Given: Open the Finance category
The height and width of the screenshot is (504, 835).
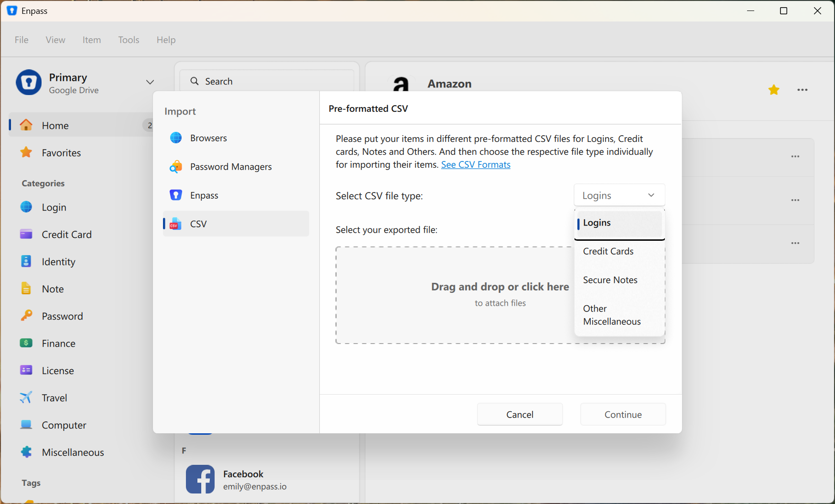Looking at the screenshot, I should tap(81, 343).
